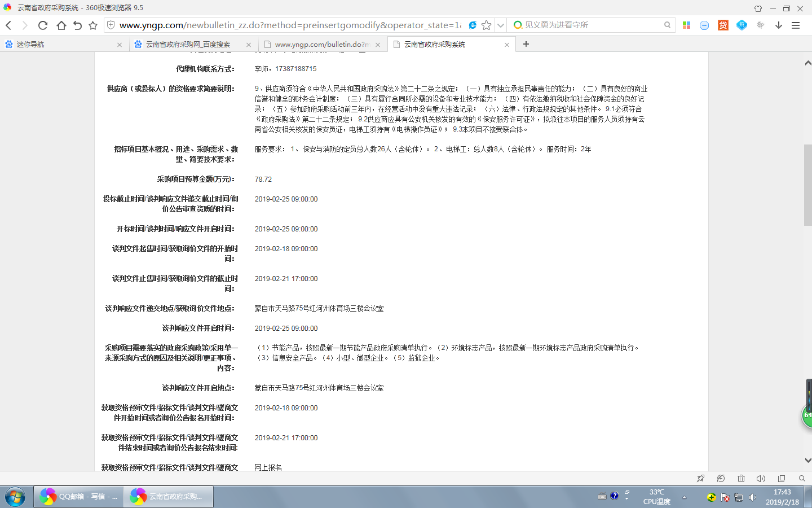Show hidden system tray icons
The height and width of the screenshot is (508, 812).
click(684, 497)
